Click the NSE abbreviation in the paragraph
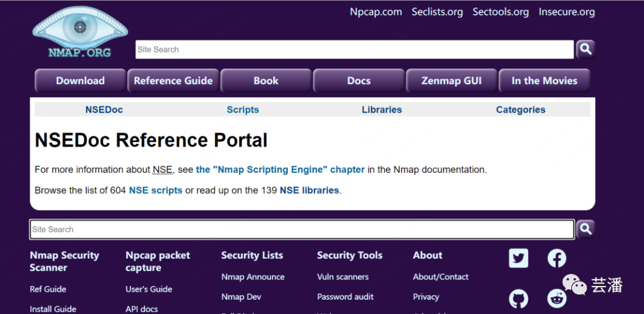The width and height of the screenshot is (644, 314). 163,170
